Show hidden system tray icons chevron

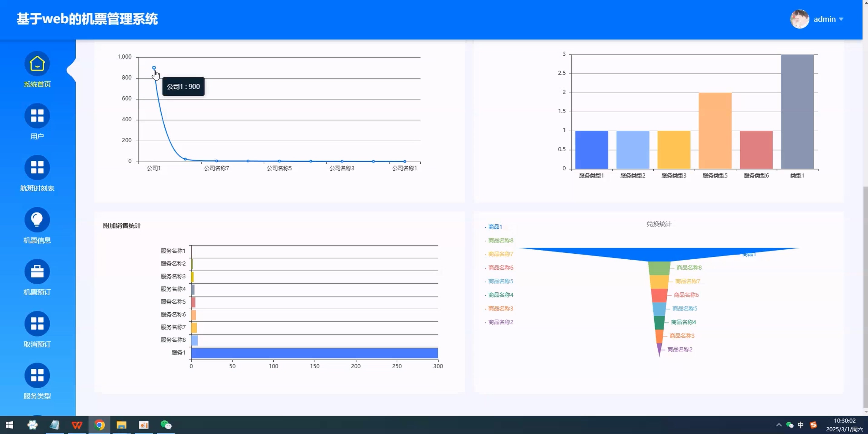pos(779,425)
